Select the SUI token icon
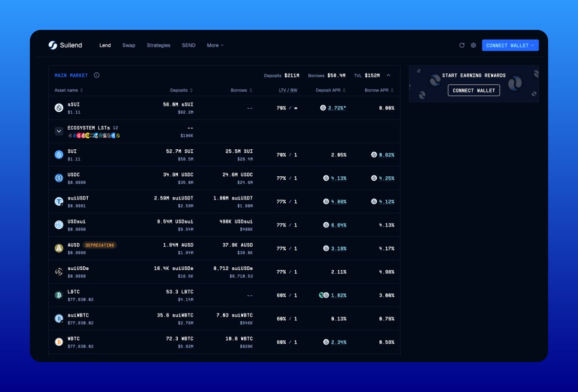The height and width of the screenshot is (392, 578). [x=59, y=155]
